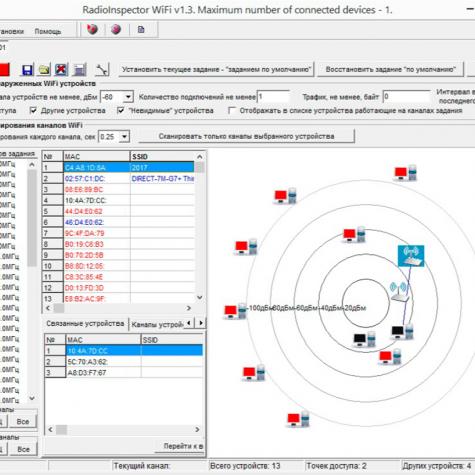Select the white router icon near radar center
This screenshot has height=475, width=475.
click(399, 292)
